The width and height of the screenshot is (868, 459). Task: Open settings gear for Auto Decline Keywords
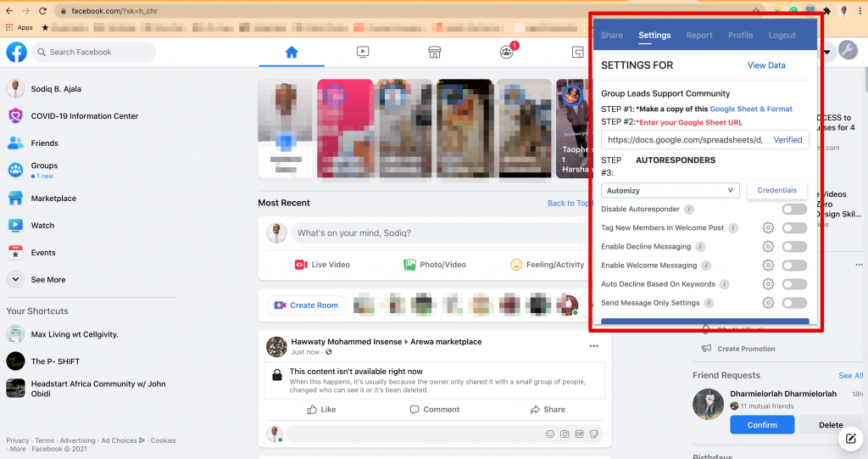pos(768,284)
